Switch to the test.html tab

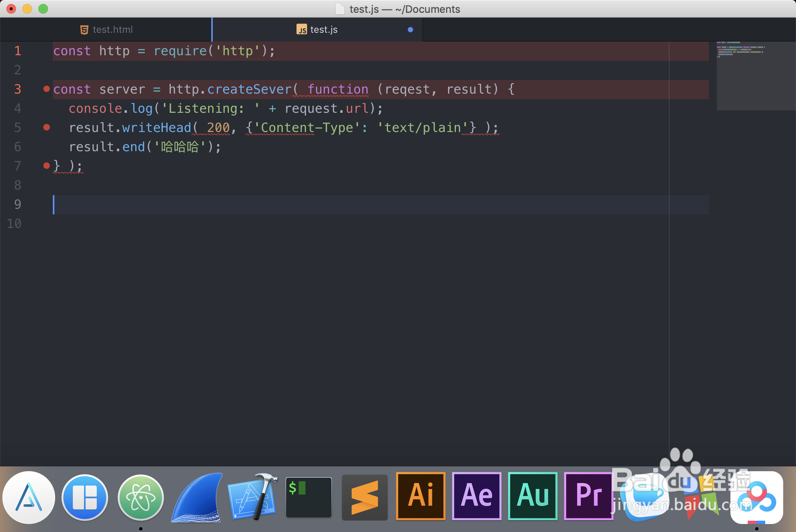click(106, 30)
